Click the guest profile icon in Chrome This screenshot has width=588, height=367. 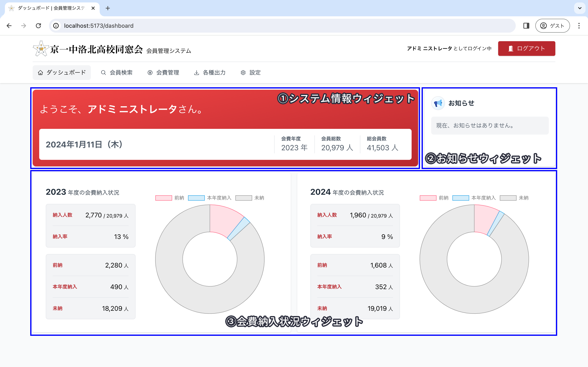click(x=543, y=25)
